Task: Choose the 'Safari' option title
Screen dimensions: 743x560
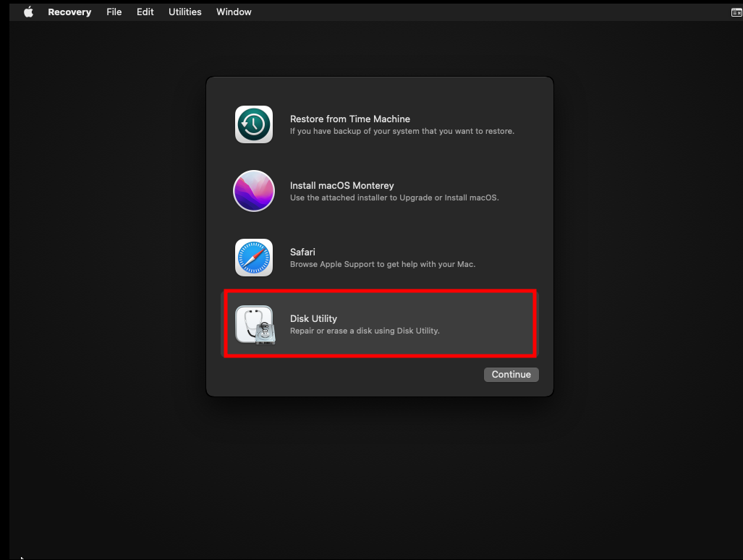Action: [302, 252]
